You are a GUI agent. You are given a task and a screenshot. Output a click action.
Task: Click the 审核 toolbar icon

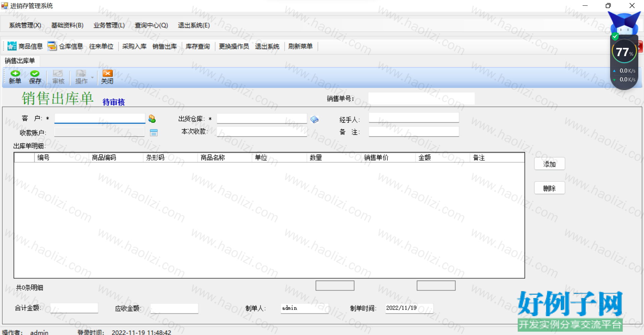[x=58, y=74]
